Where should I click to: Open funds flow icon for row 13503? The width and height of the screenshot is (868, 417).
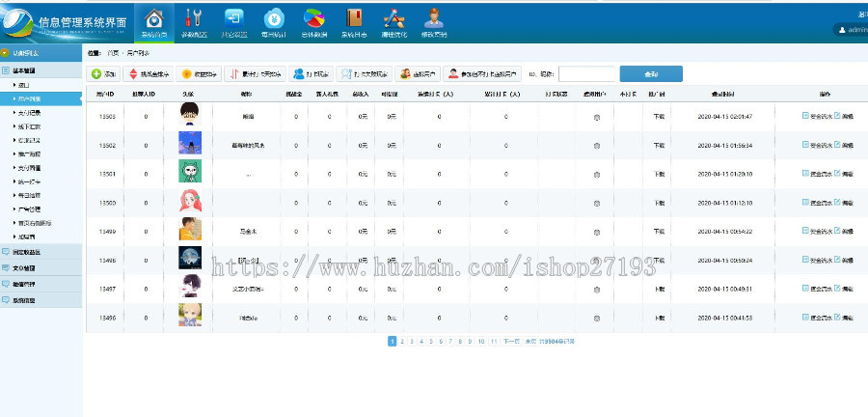(x=805, y=116)
